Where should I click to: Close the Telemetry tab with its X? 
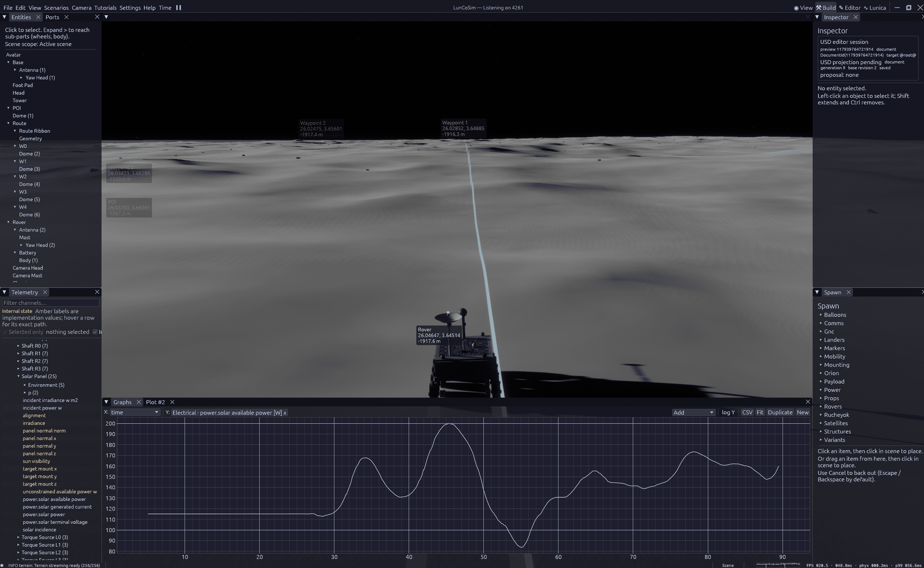45,292
